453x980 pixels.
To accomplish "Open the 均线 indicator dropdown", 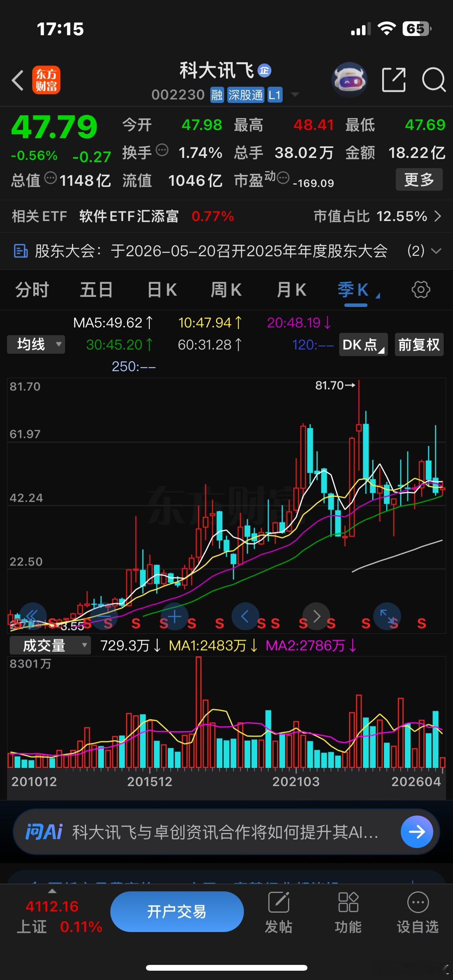I will 36,344.
